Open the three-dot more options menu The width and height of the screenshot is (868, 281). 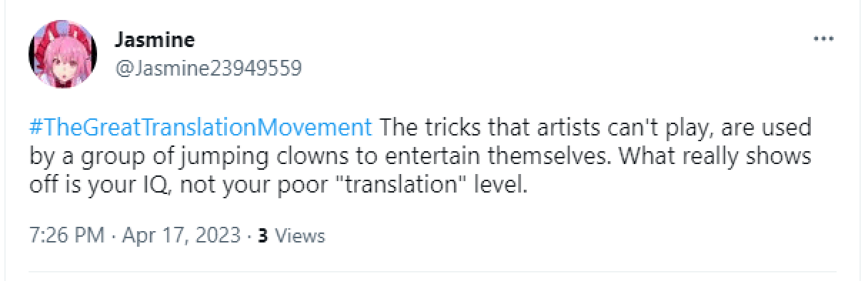tap(824, 39)
